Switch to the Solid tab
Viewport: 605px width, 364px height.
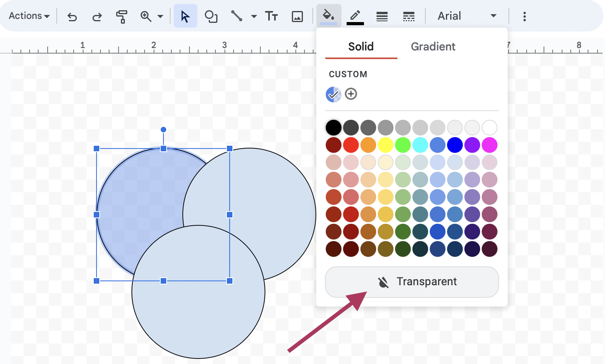360,46
